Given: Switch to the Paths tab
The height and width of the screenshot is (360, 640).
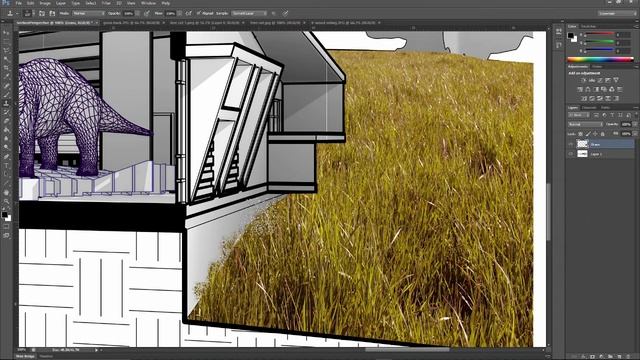Looking at the screenshot, I should coord(605,108).
